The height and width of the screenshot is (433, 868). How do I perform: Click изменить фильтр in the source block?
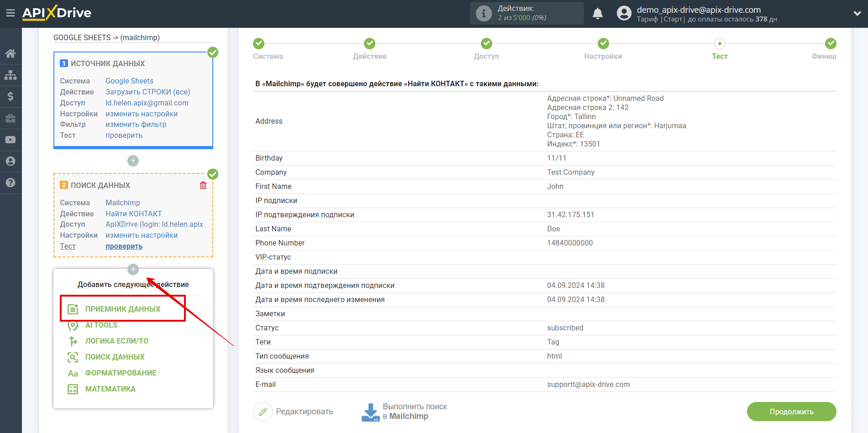pos(136,124)
